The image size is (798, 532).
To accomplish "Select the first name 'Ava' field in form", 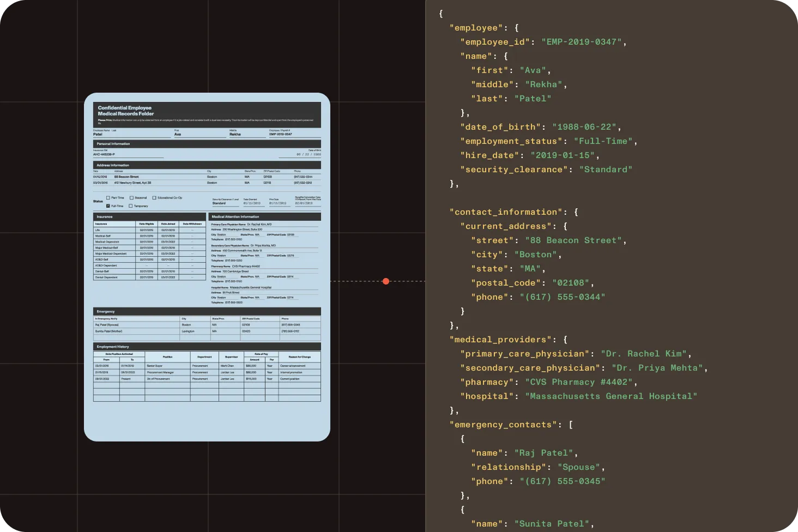I will click(199, 134).
